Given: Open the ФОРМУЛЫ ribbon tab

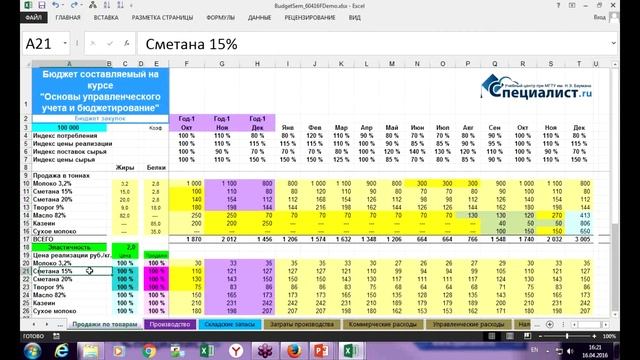Looking at the screenshot, I should click(x=220, y=18).
